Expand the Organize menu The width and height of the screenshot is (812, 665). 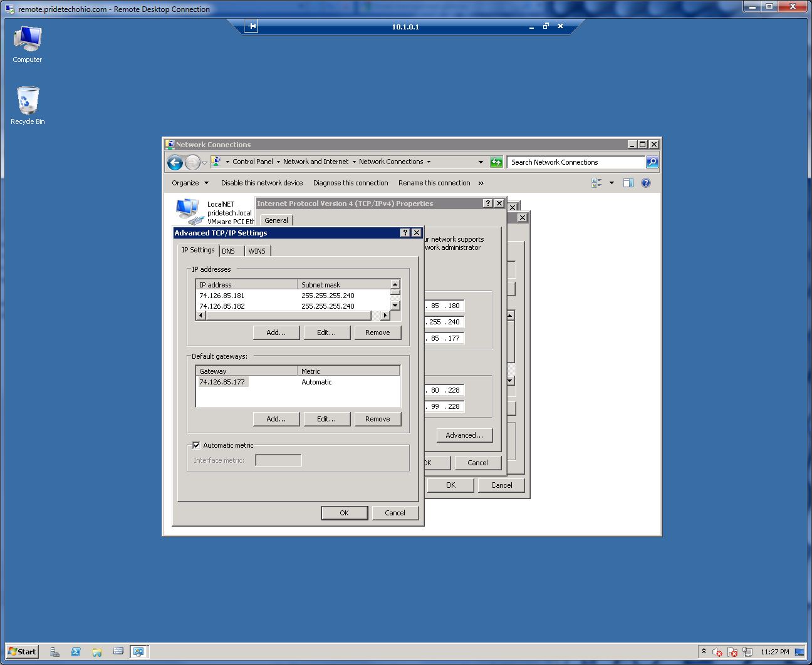point(190,183)
